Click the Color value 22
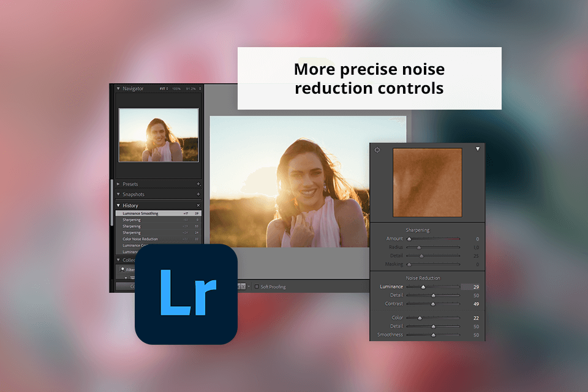588x392 pixels. [476, 318]
